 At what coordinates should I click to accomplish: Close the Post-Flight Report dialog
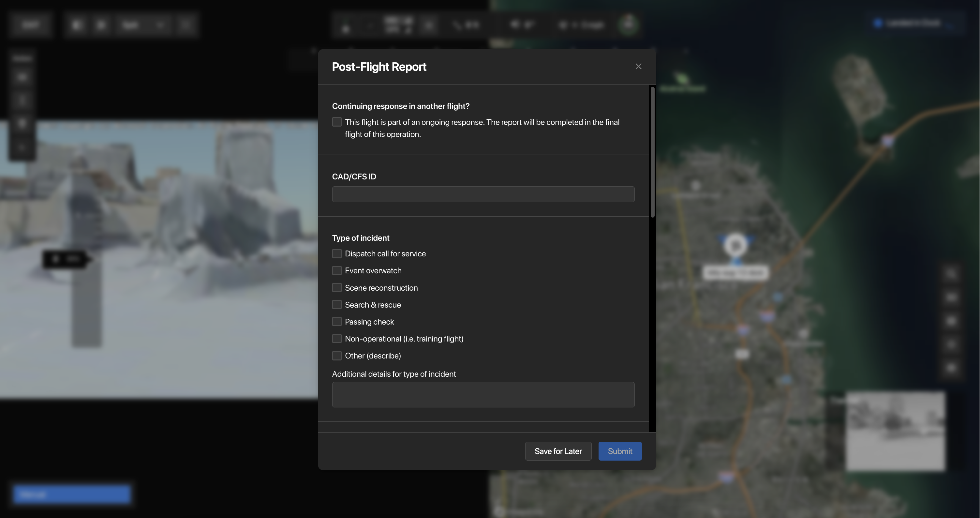[638, 67]
